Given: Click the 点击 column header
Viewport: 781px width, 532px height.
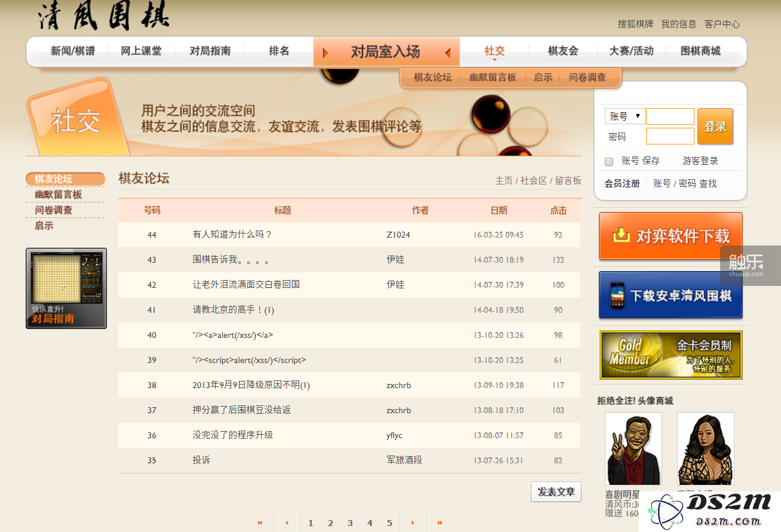Looking at the screenshot, I should tap(558, 210).
